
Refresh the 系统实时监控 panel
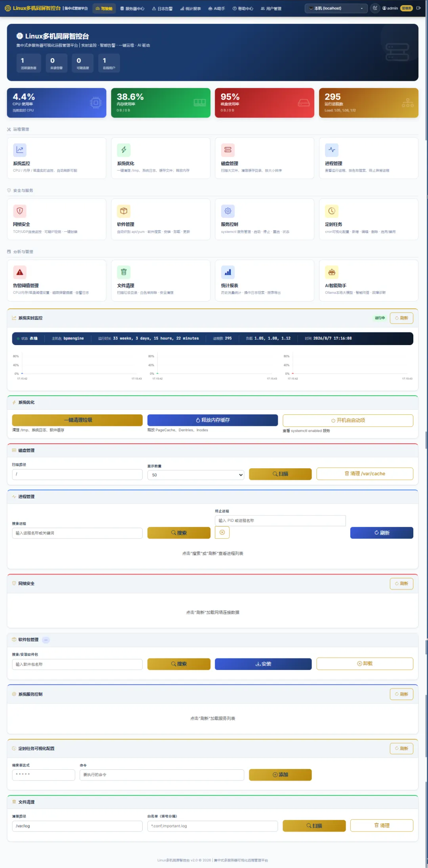401,318
